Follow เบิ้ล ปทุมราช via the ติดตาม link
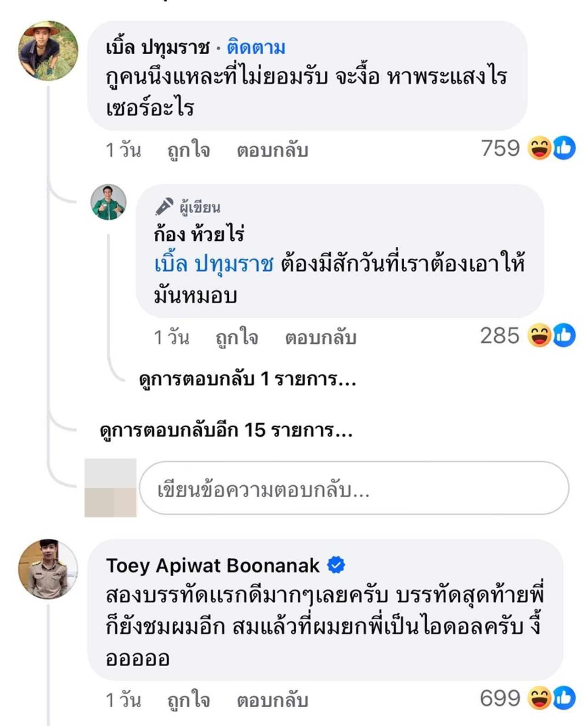This screenshot has height=726, width=588. [256, 47]
